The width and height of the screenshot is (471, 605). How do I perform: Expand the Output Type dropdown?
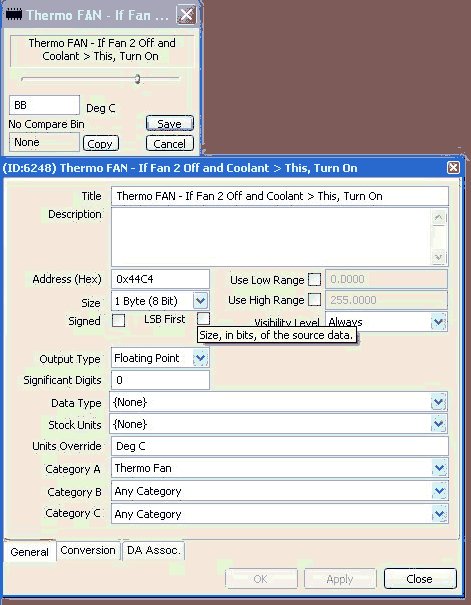click(201, 358)
